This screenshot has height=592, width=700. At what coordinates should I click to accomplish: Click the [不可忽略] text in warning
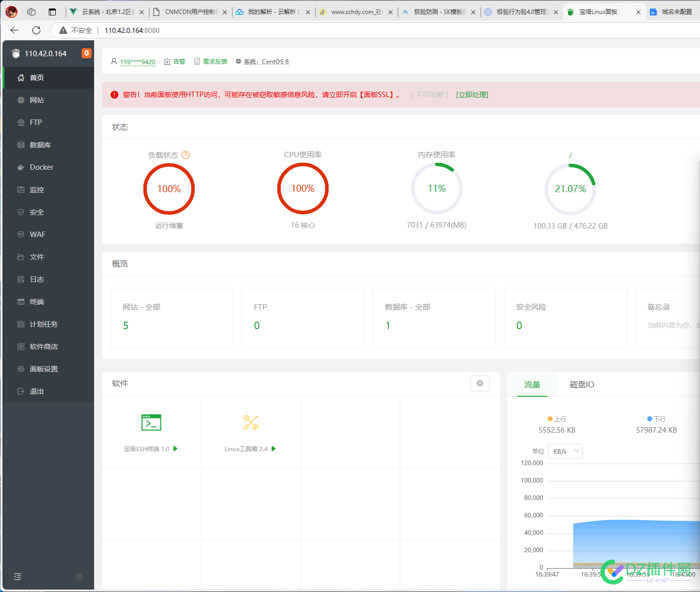430,95
